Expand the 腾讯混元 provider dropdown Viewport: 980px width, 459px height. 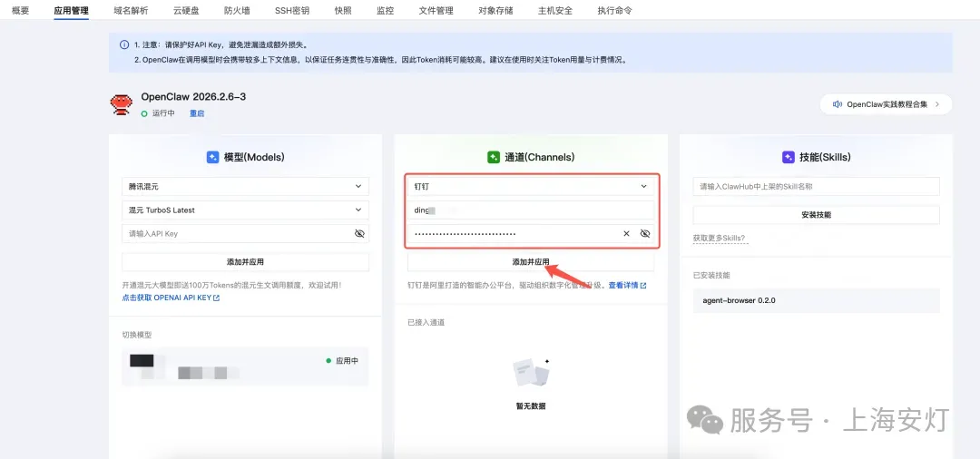click(245, 186)
